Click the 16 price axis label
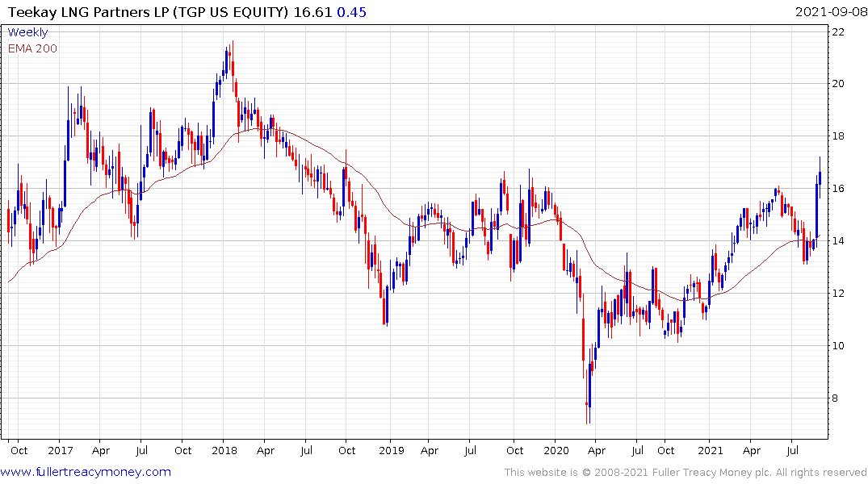 tap(838, 189)
